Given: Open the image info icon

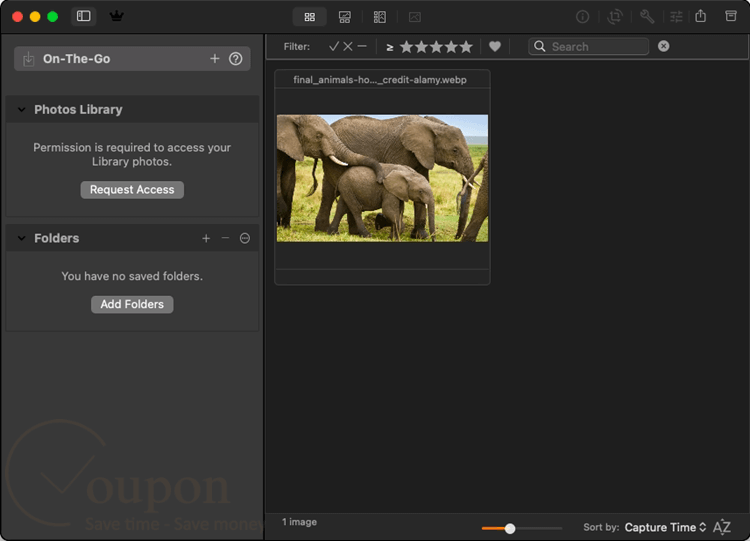Looking at the screenshot, I should (x=582, y=17).
